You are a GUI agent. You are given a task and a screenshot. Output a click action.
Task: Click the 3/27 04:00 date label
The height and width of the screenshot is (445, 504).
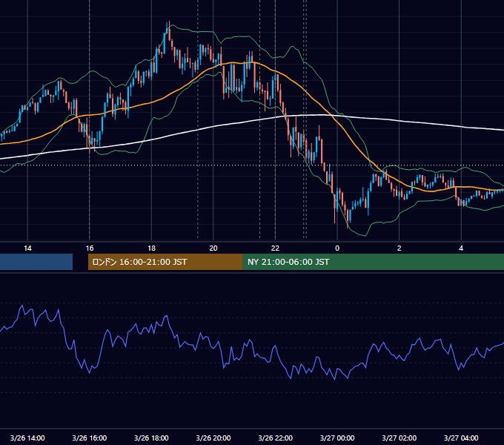(x=461, y=438)
